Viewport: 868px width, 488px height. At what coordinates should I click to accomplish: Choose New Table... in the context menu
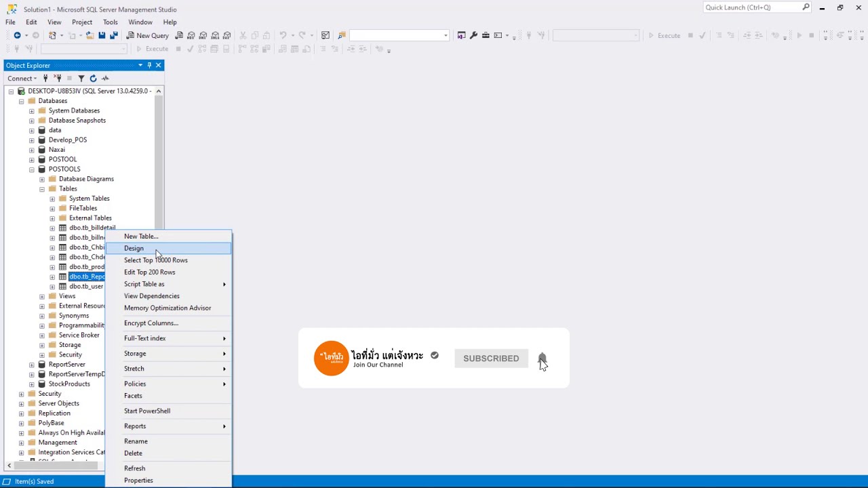pos(168,237)
